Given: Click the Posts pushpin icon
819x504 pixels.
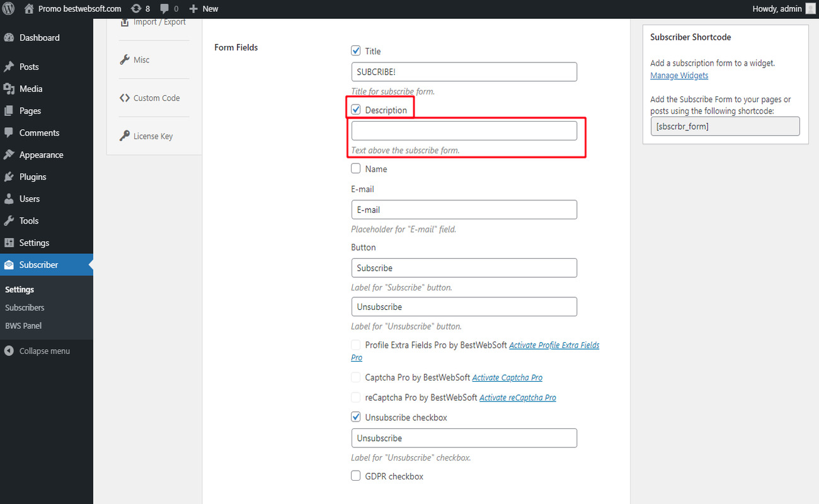Looking at the screenshot, I should point(9,67).
